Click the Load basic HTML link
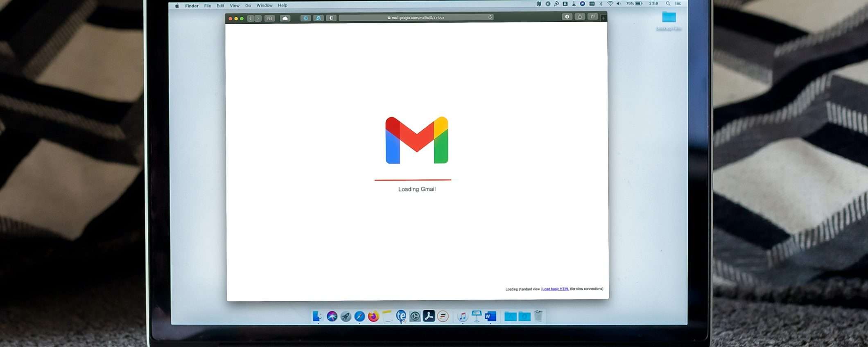 [556, 289]
